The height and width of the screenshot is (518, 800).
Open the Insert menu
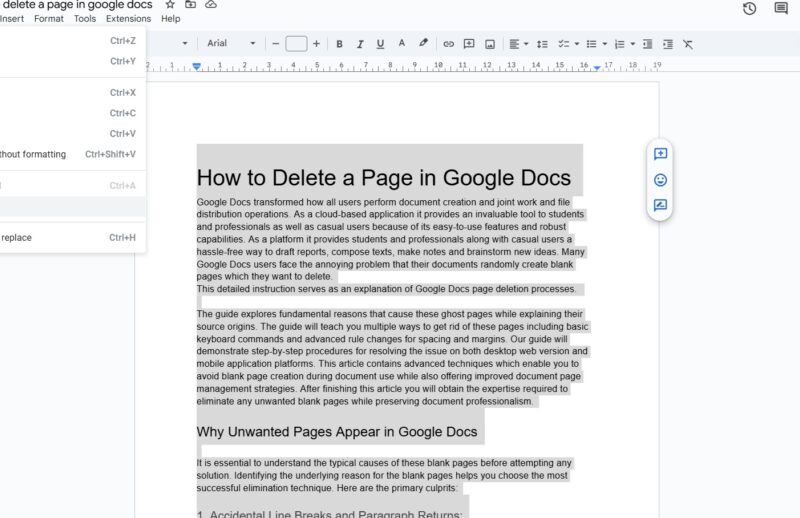point(12,19)
